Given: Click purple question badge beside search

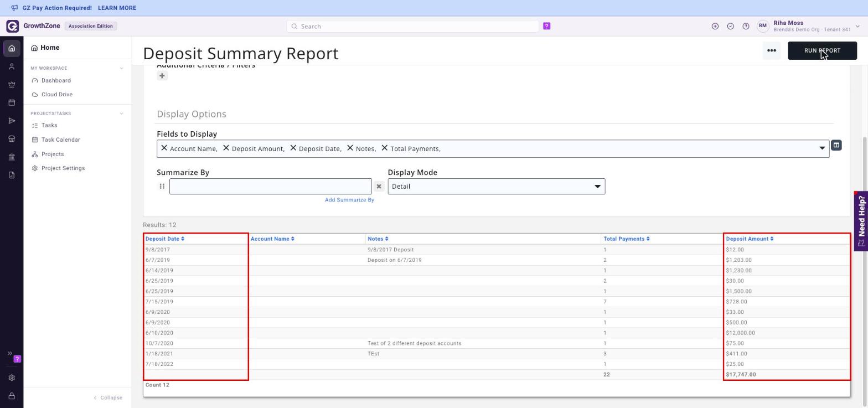Looking at the screenshot, I should [x=547, y=26].
